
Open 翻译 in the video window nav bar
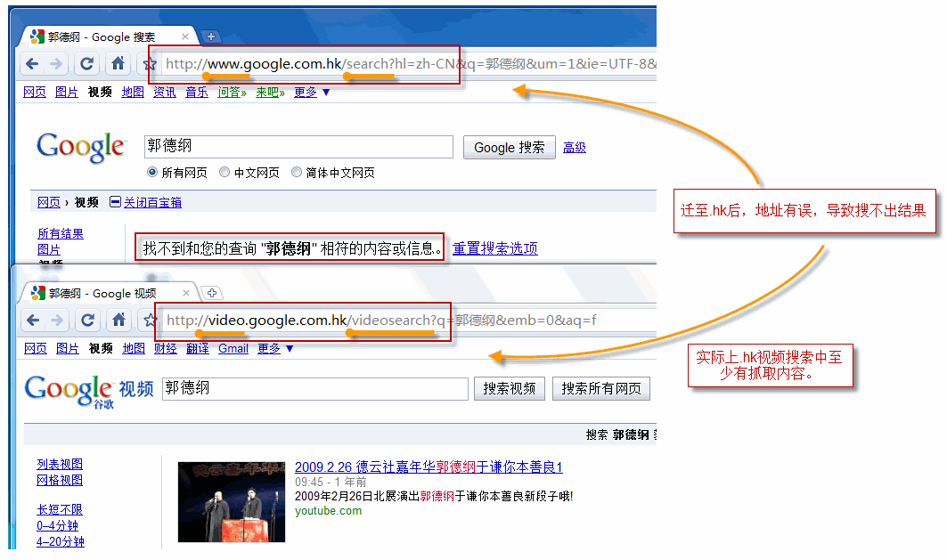coord(198,349)
